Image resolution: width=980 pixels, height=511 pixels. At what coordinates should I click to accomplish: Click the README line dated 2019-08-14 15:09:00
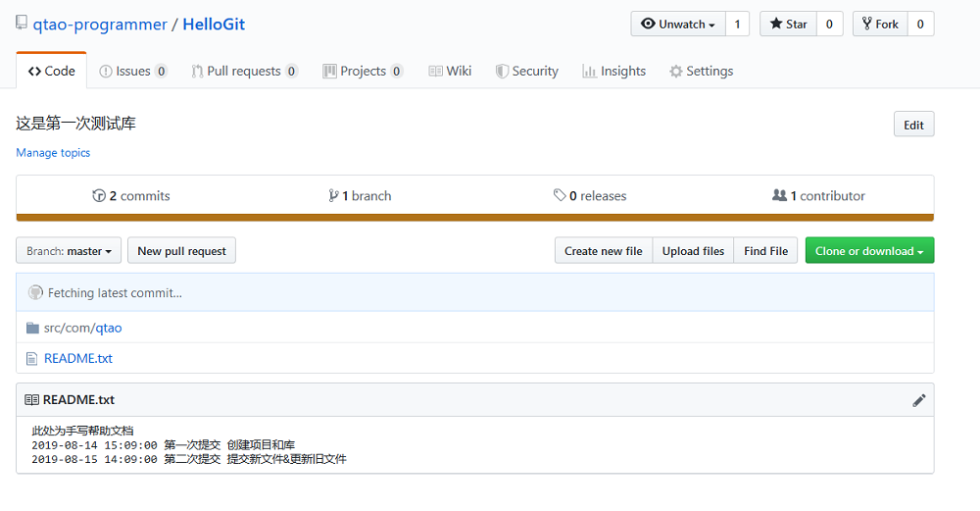pyautogui.click(x=163, y=445)
